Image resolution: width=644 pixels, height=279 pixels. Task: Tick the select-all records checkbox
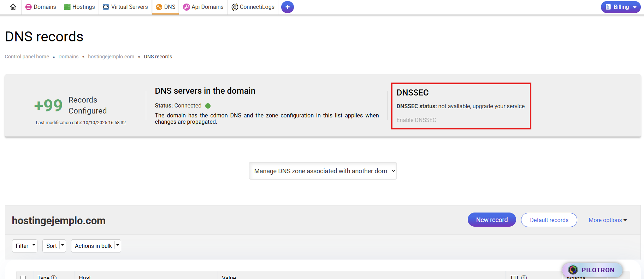(23, 278)
